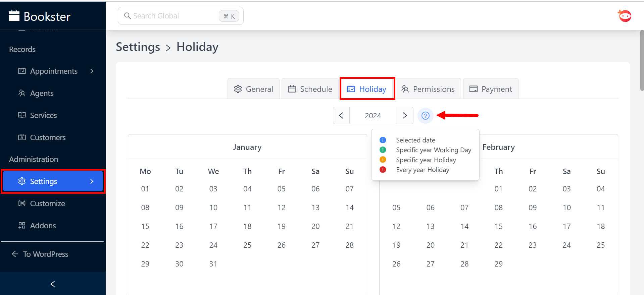This screenshot has width=644, height=295.
Task: Click the Settings breadcrumb link
Action: click(138, 47)
